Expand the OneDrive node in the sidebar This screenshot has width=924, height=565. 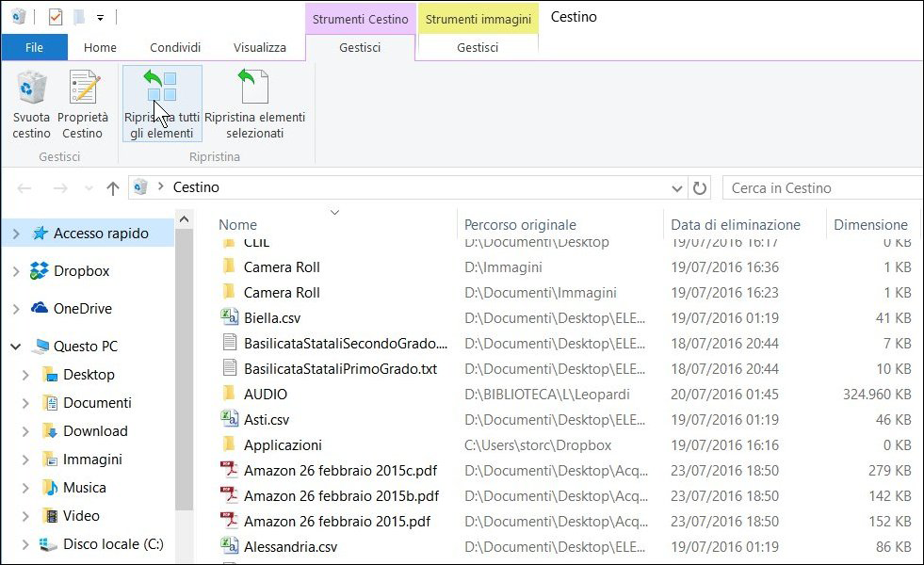15,309
